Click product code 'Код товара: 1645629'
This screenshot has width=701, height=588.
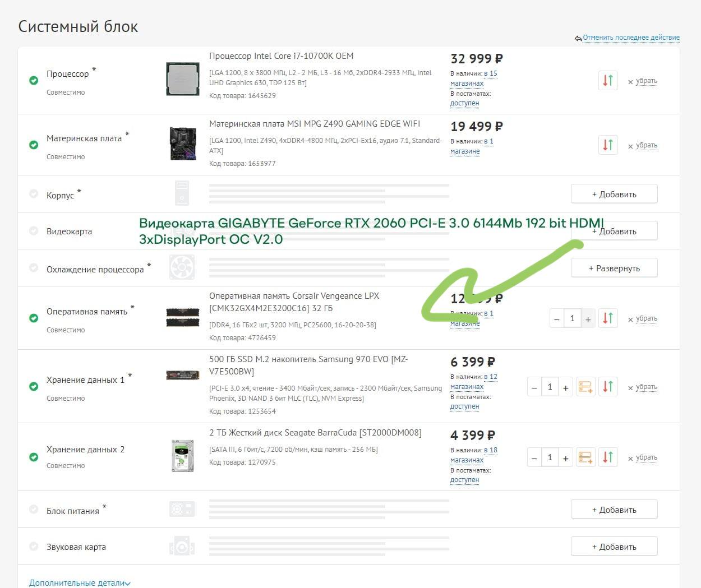pyautogui.click(x=242, y=96)
